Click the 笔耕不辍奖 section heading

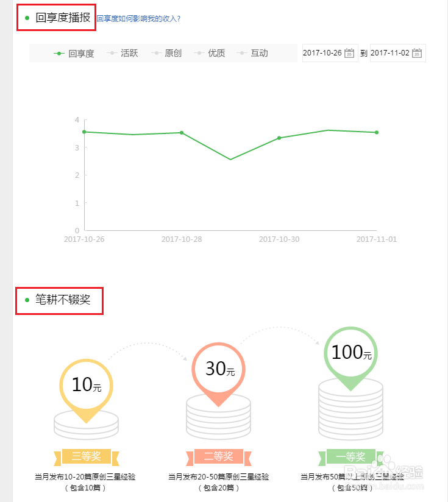(x=63, y=300)
